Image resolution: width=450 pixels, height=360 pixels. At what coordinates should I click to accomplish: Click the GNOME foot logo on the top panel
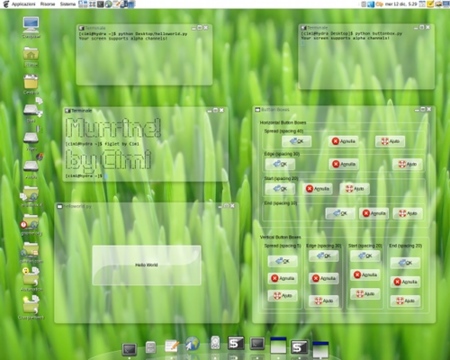coord(6,4)
